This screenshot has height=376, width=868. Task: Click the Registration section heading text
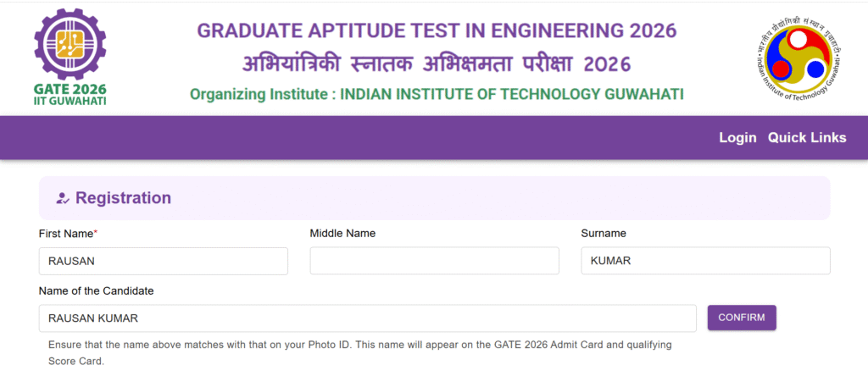tap(124, 198)
